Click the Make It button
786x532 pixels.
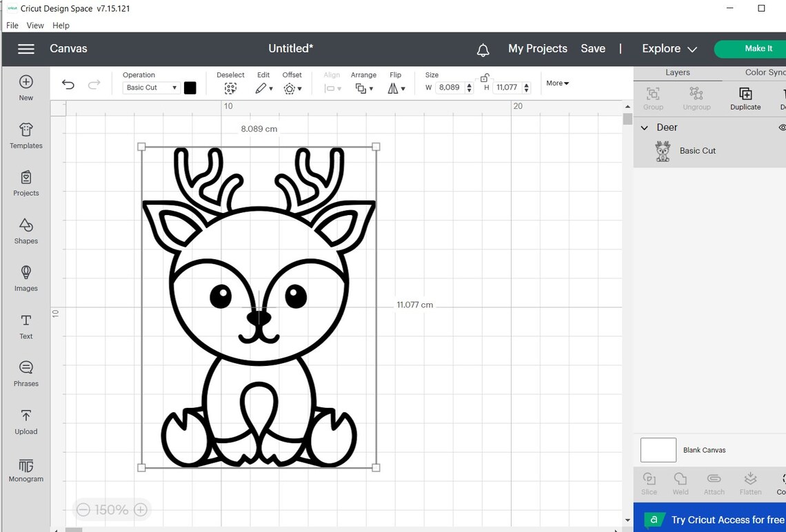point(757,49)
